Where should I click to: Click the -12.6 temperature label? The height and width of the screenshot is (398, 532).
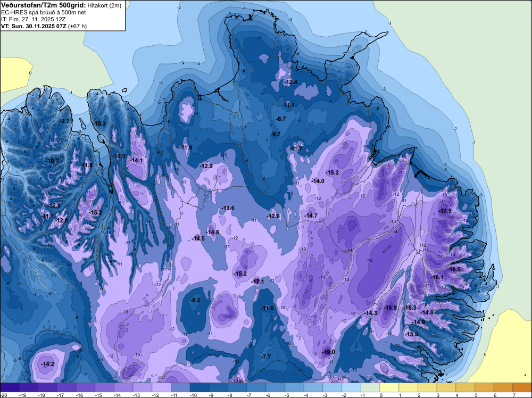pos(54,205)
